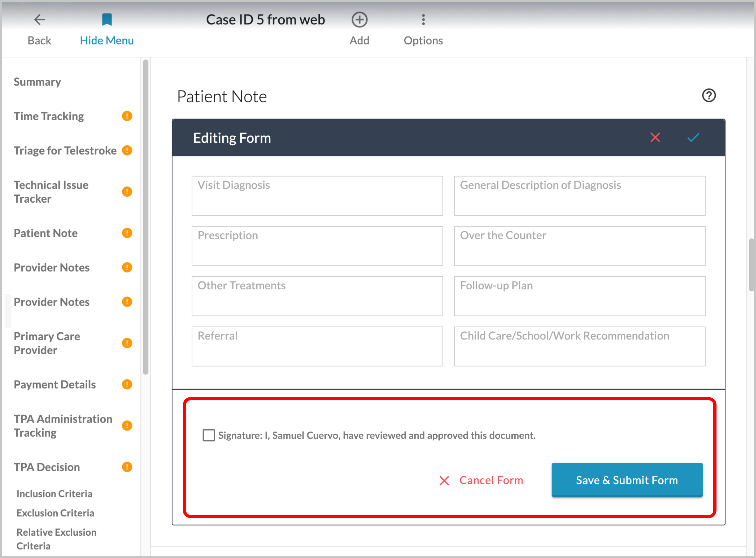The width and height of the screenshot is (756, 558).
Task: Click Cancel Form link text
Action: coord(491,480)
